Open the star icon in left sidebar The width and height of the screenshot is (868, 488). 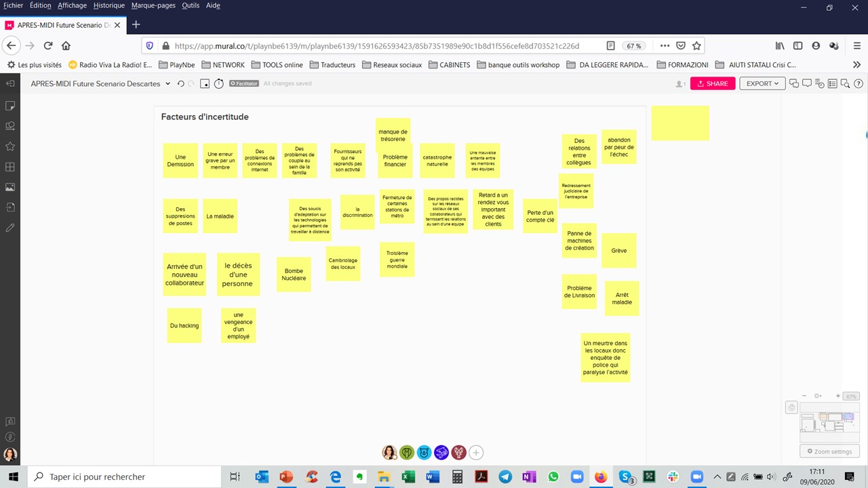pos(10,146)
